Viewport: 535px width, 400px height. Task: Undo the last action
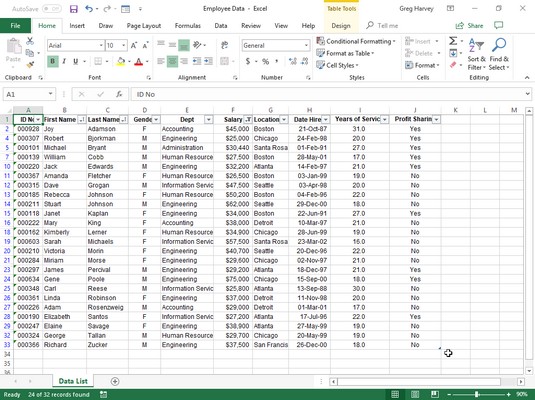click(89, 9)
